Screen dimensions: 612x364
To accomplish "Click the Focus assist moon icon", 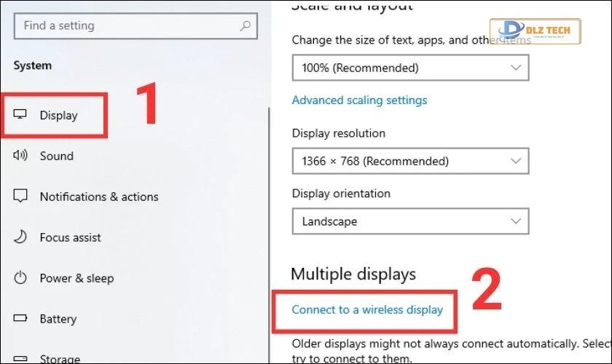I will 20,237.
